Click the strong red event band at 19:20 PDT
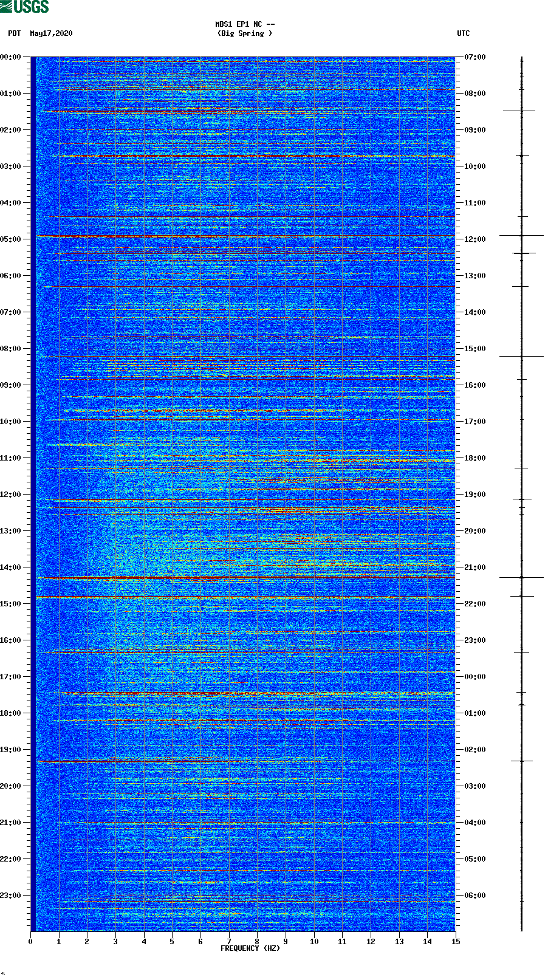 point(245,761)
